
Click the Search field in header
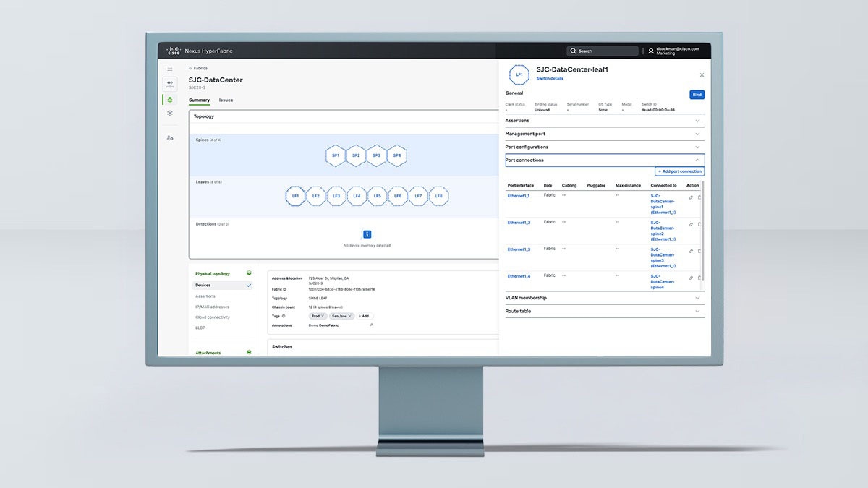tap(603, 51)
